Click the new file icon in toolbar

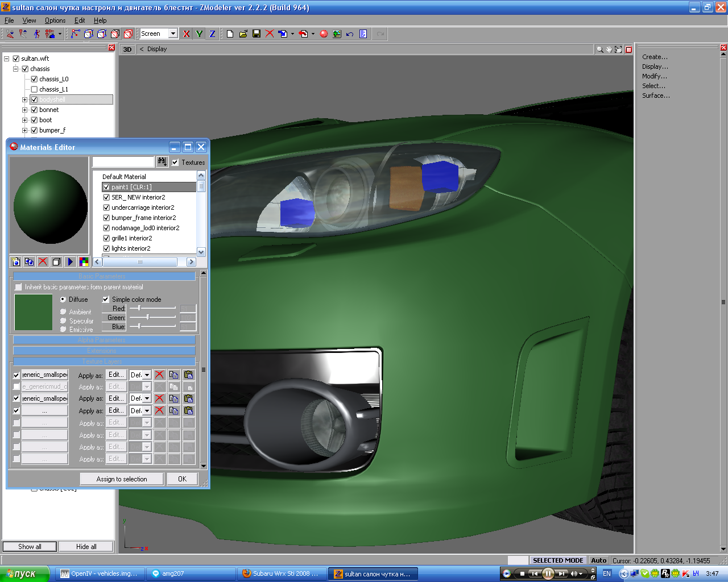pos(230,34)
